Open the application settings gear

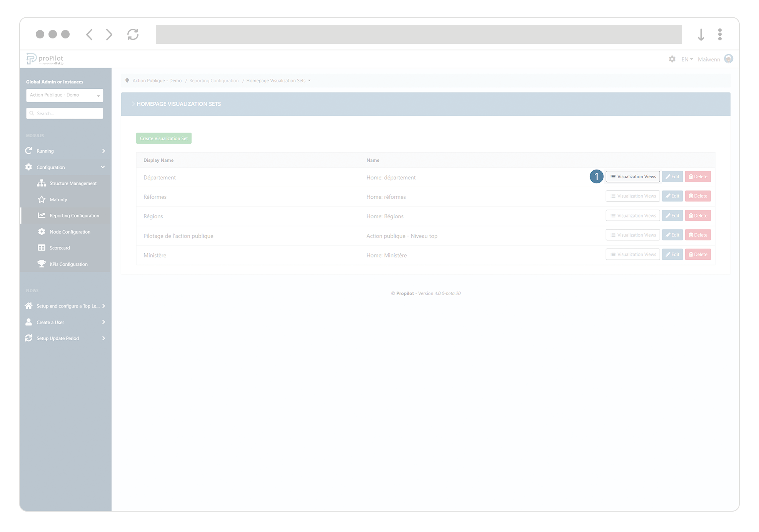point(672,59)
